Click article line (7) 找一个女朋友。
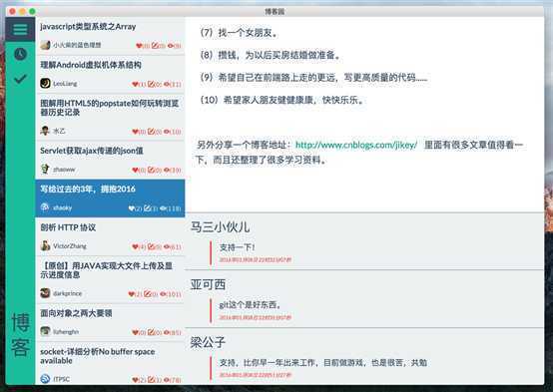 pyautogui.click(x=240, y=33)
